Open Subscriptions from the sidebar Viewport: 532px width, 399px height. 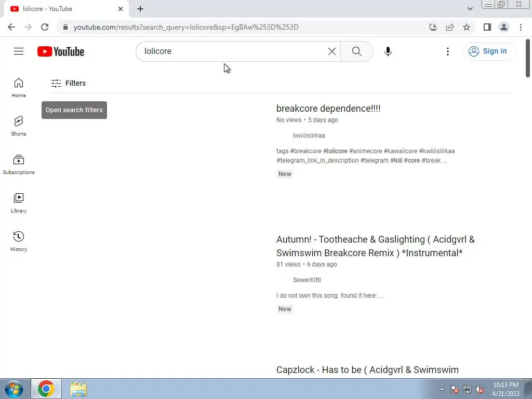coord(19,165)
